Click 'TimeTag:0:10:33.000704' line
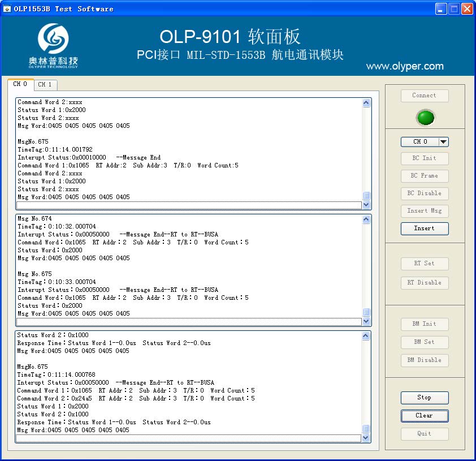This screenshot has width=476, height=461. 57,282
